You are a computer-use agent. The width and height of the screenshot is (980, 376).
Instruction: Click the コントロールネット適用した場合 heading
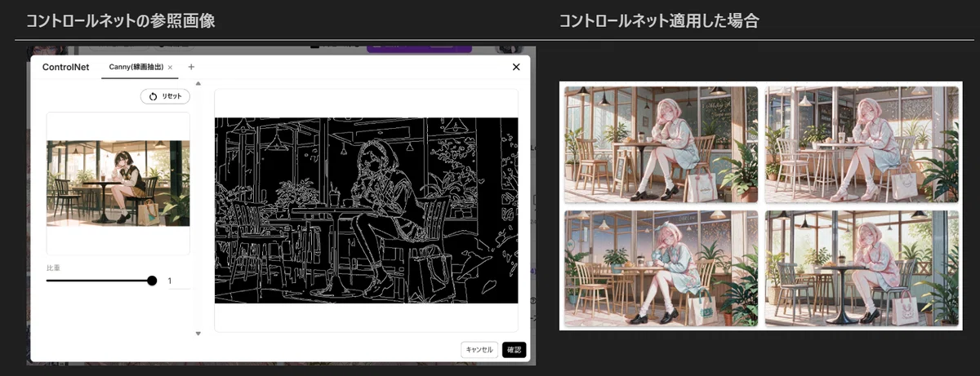coord(659,21)
